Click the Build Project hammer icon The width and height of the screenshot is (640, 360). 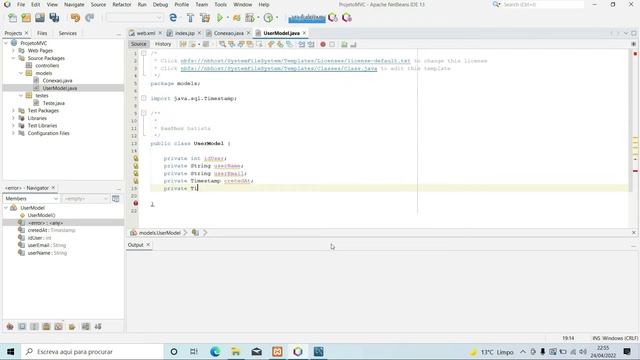pos(190,18)
